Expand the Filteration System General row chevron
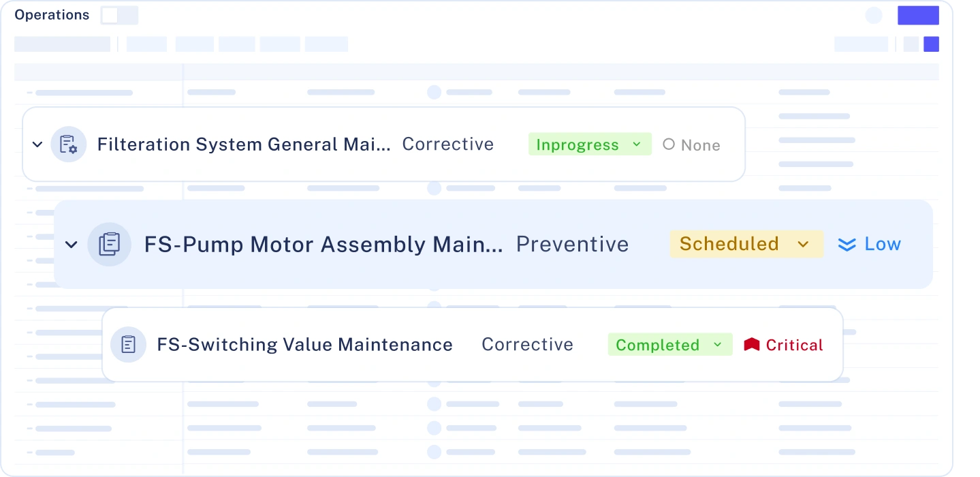The width and height of the screenshot is (980, 477). [37, 144]
